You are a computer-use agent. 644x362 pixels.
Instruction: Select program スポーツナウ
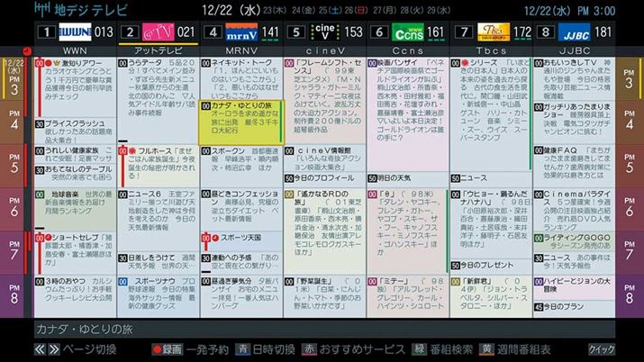point(159,296)
